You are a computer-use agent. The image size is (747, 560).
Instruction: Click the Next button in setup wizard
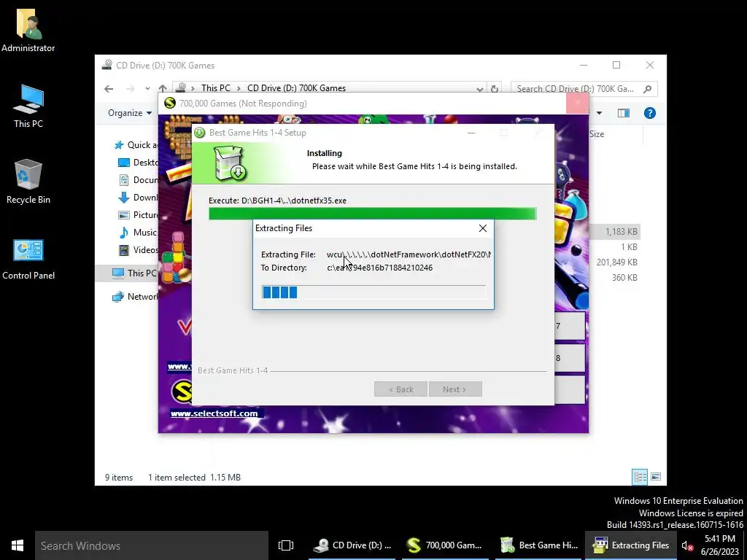[x=455, y=389]
